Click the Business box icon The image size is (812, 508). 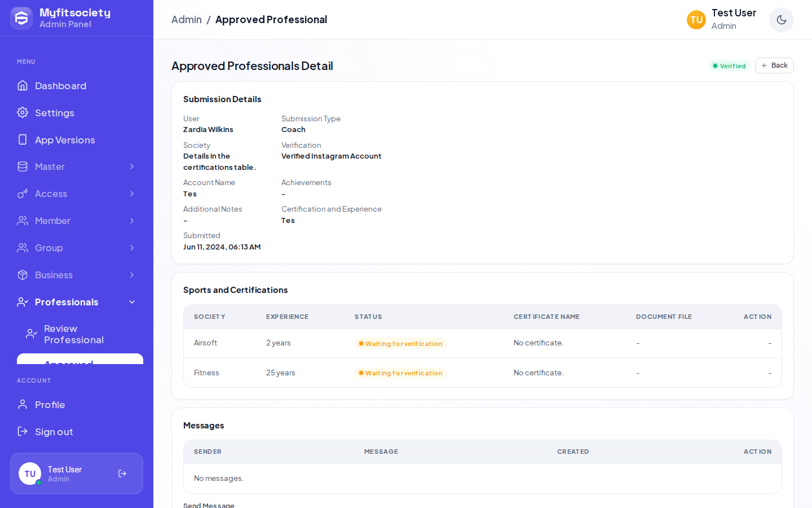(x=23, y=275)
